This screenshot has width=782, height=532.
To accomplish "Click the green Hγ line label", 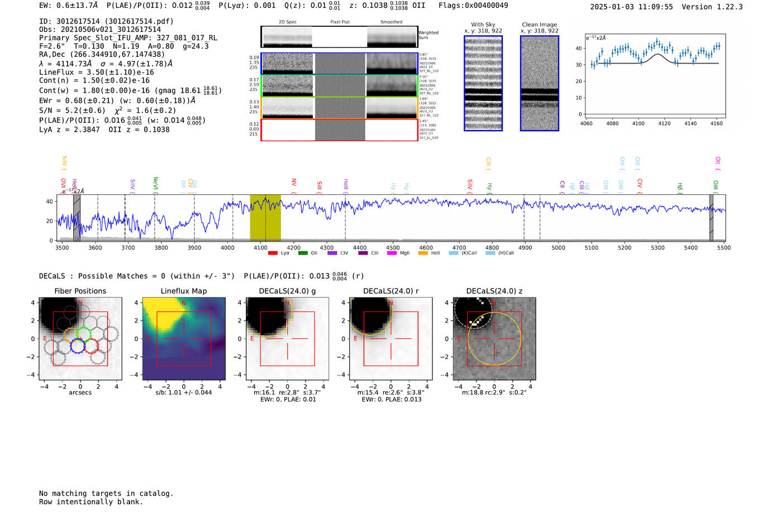I will point(490,188).
